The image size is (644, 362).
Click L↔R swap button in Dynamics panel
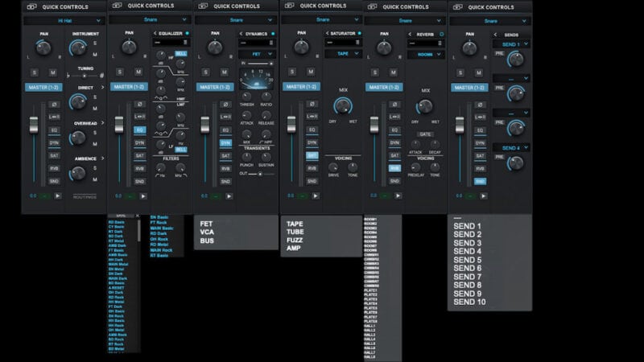coord(225,117)
